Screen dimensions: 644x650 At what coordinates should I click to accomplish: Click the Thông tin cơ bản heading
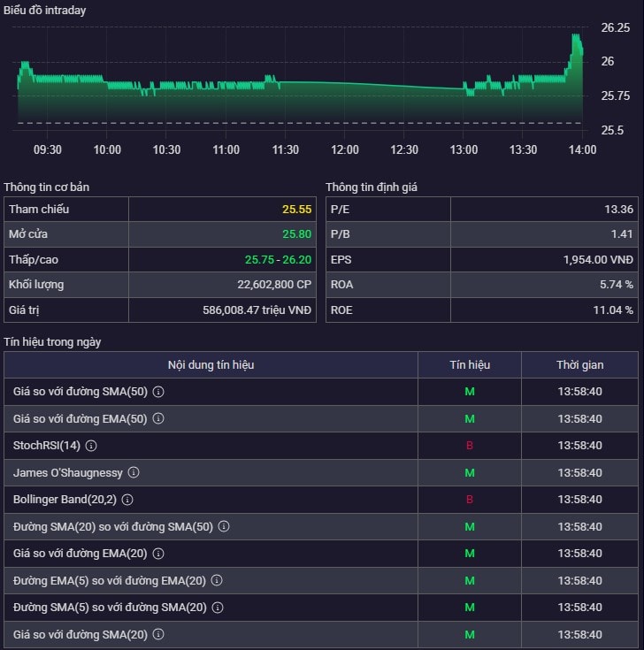(x=47, y=187)
